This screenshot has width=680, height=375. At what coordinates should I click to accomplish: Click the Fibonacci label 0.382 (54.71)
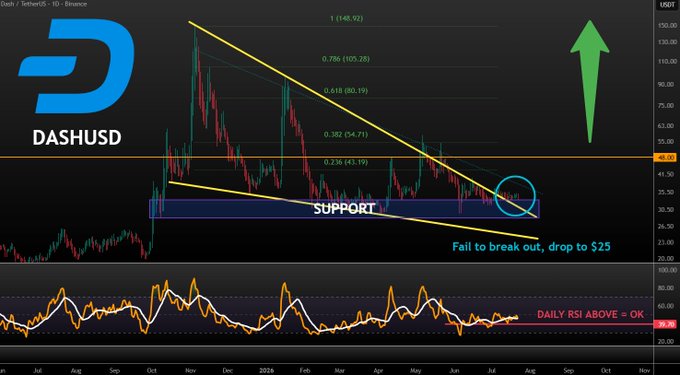346,135
